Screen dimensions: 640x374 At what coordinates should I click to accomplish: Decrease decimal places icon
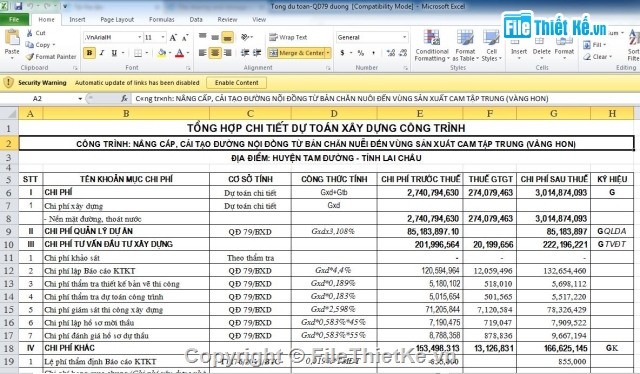[x=403, y=53]
